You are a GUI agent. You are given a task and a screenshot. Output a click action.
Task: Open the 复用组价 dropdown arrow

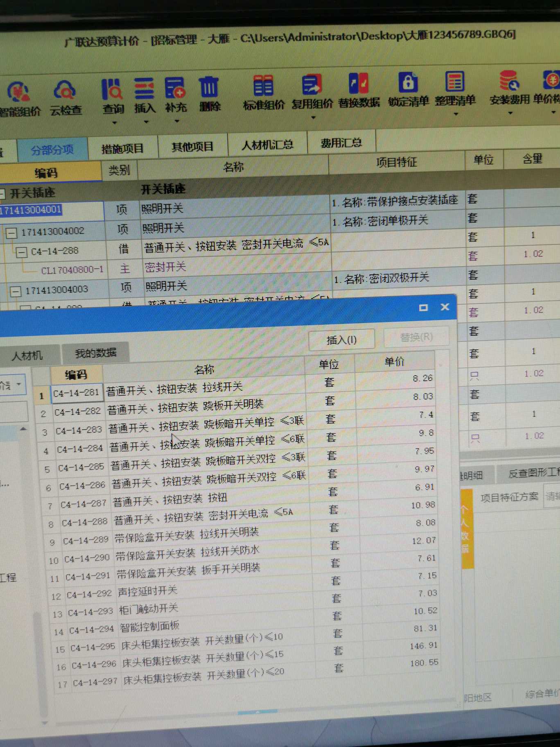click(313, 118)
